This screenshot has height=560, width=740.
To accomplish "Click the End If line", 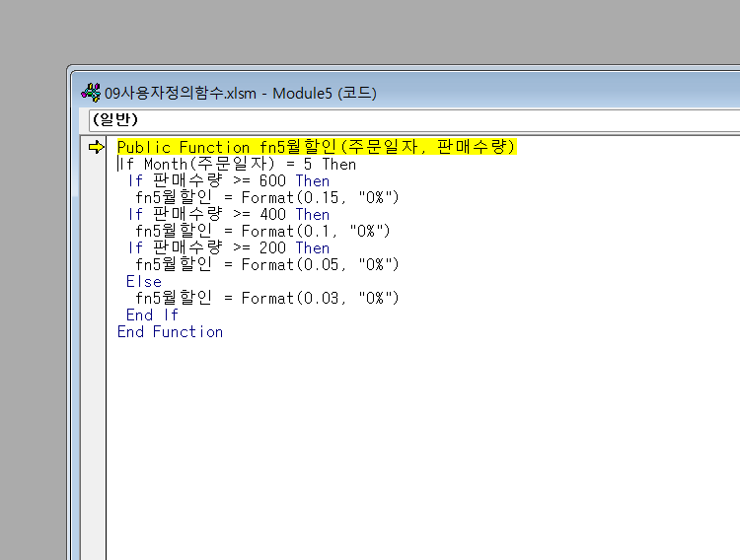I will 152,315.
